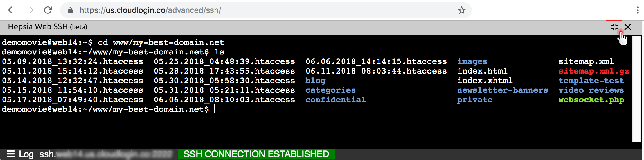The width and height of the screenshot is (644, 160).
Task: View site info via the padlock icon
Action: [70, 10]
